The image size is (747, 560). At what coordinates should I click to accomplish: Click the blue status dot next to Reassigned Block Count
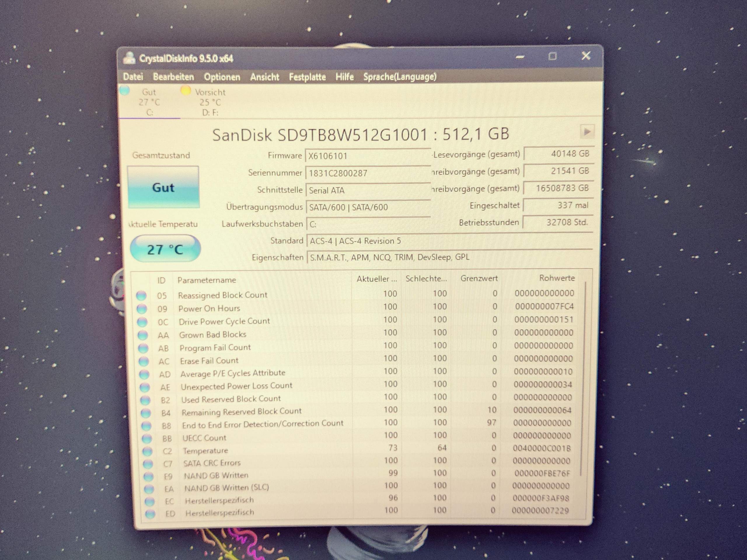(x=142, y=295)
